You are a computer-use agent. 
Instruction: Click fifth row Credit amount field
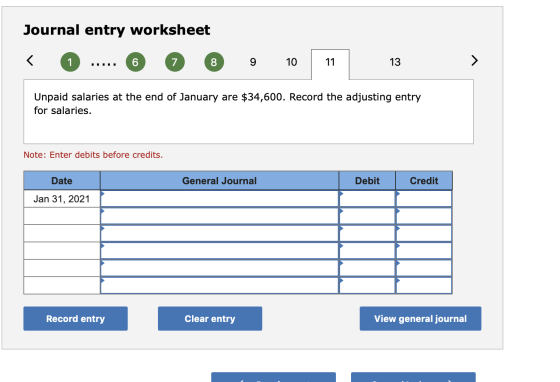point(424,268)
